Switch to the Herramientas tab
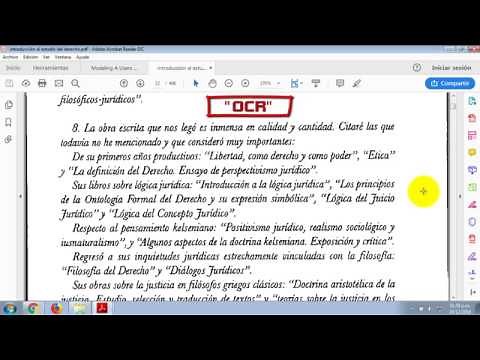The width and height of the screenshot is (480, 360). (51, 68)
